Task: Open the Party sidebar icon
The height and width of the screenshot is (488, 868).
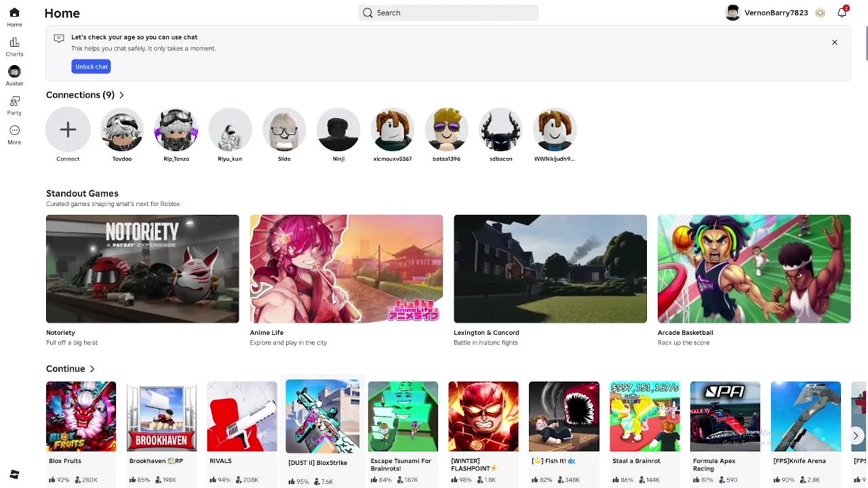Action: (14, 101)
